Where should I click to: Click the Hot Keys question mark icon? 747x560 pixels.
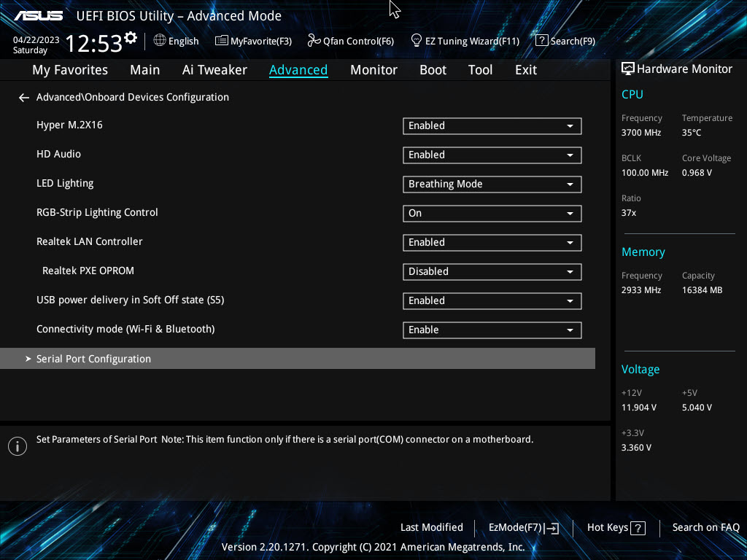tap(638, 528)
